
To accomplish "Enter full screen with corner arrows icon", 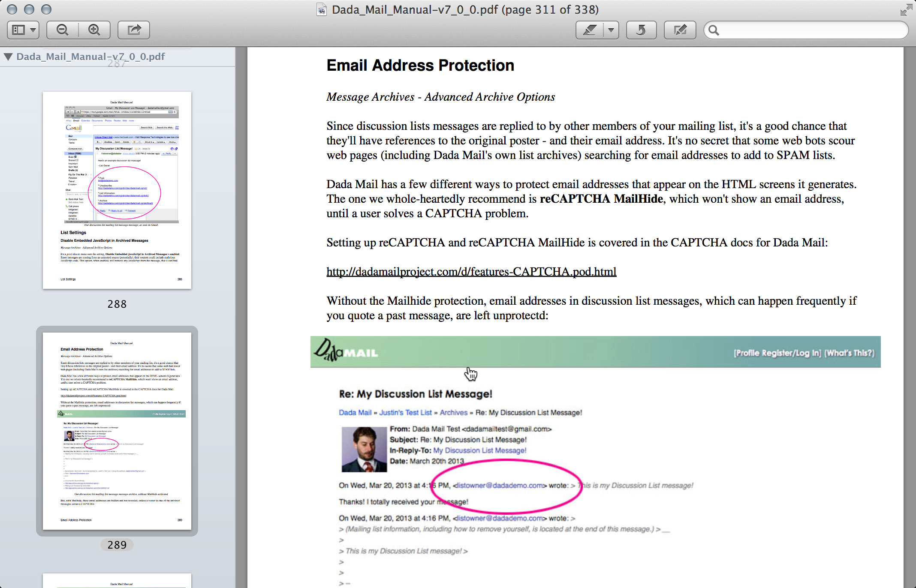I will (x=906, y=10).
